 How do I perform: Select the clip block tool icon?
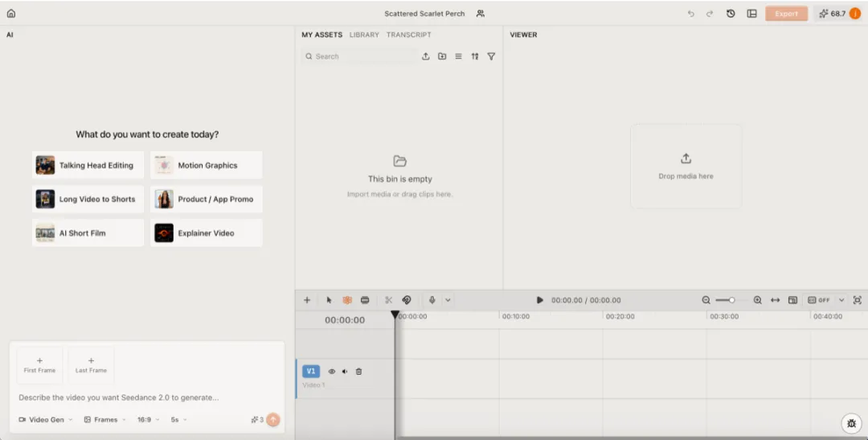click(x=365, y=300)
